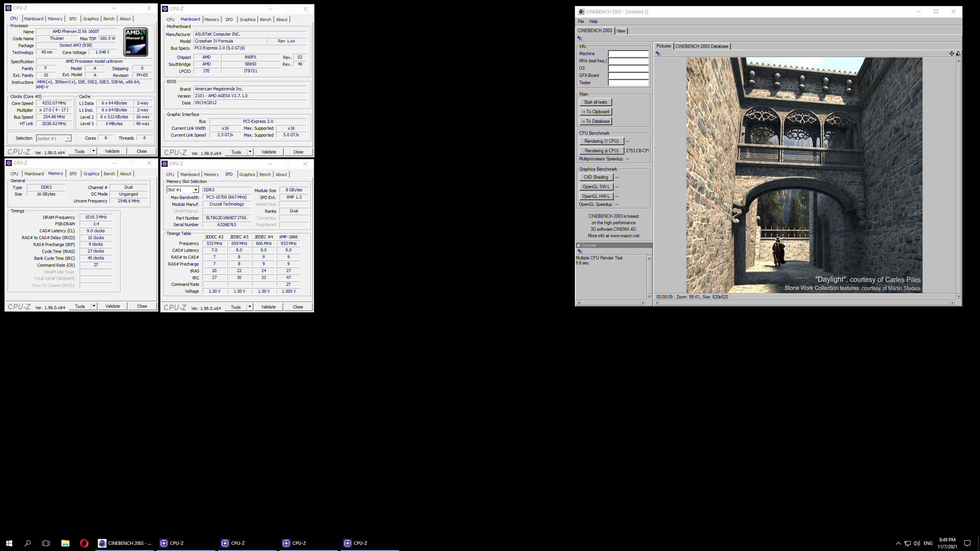
Task: Click the -> To Database button
Action: (595, 121)
